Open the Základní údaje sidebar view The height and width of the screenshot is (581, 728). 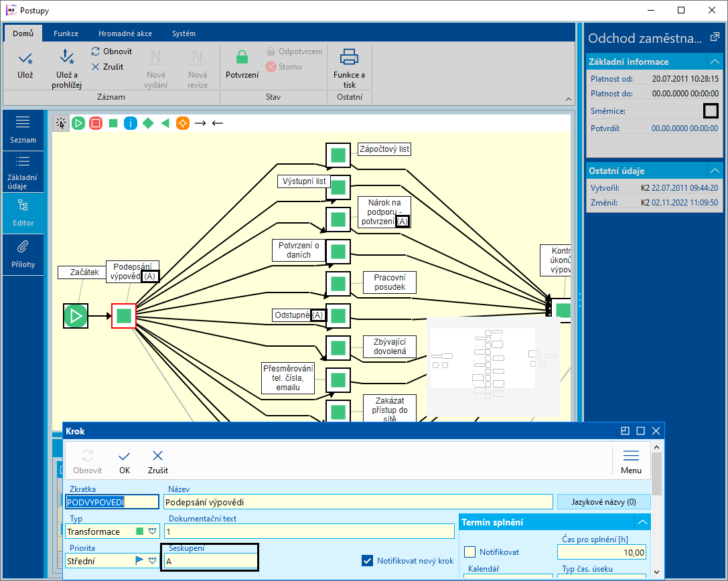click(23, 172)
